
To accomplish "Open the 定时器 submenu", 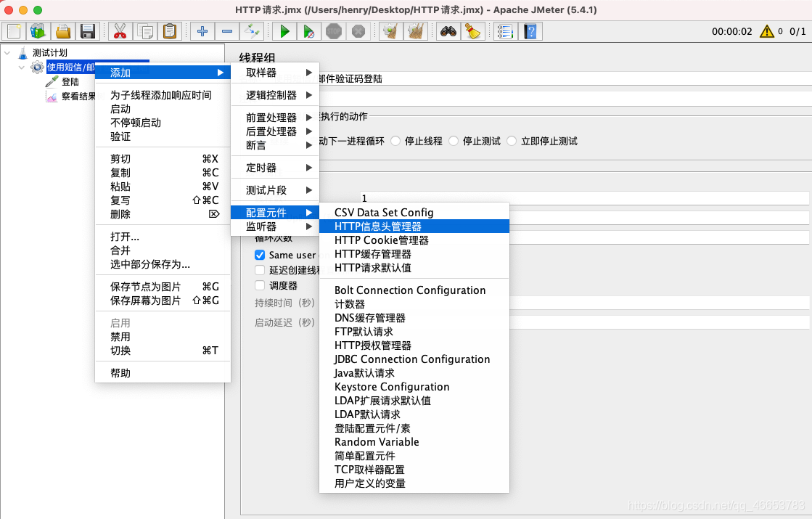I will [275, 168].
